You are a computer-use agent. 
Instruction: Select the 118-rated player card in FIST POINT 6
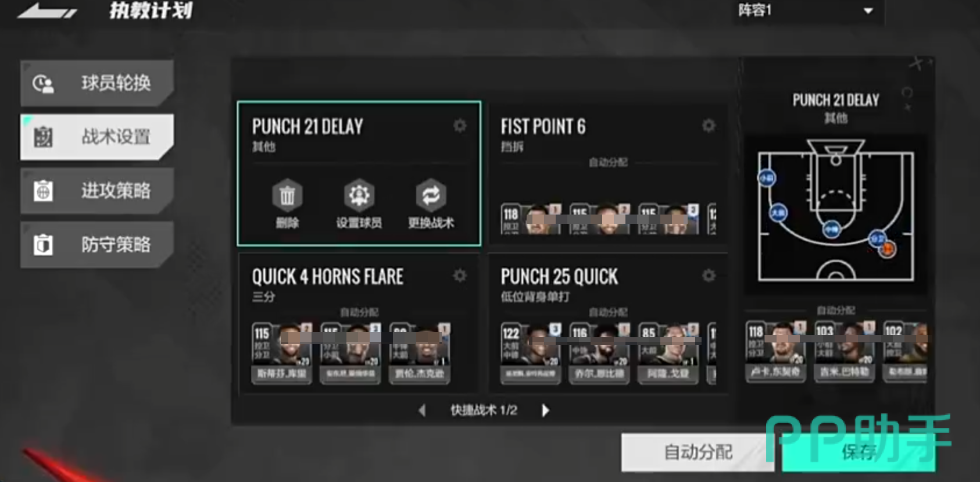click(x=531, y=219)
